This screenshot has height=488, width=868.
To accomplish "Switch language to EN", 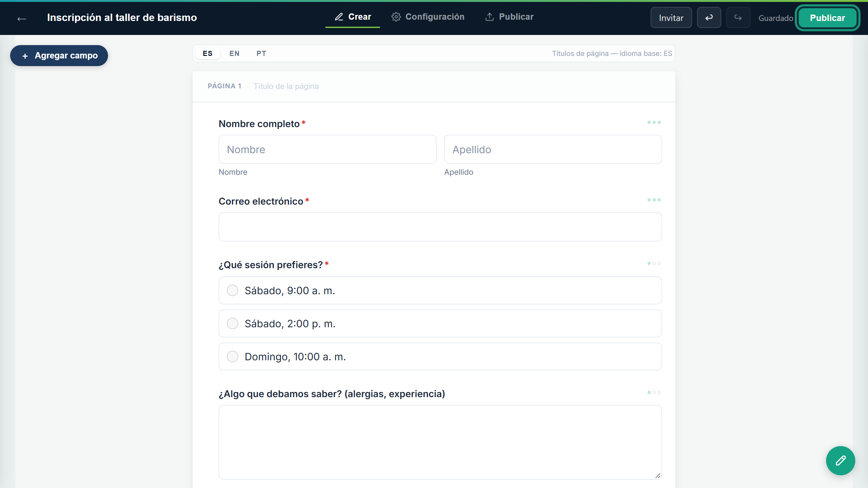I will pos(234,53).
